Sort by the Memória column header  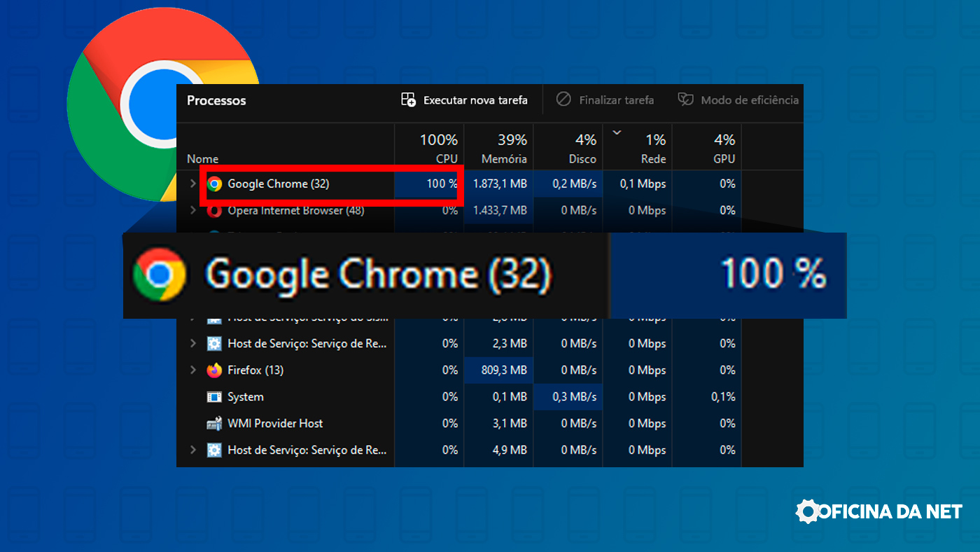[x=507, y=147]
